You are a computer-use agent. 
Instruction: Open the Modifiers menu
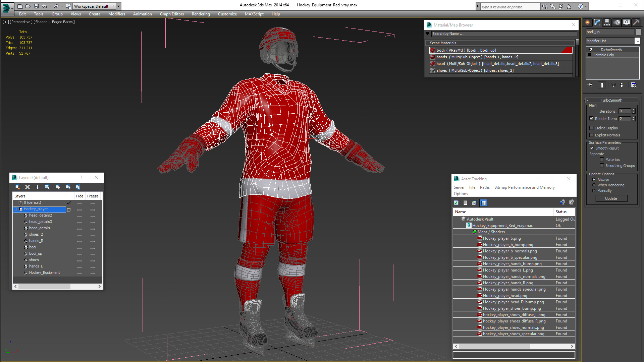(x=117, y=14)
